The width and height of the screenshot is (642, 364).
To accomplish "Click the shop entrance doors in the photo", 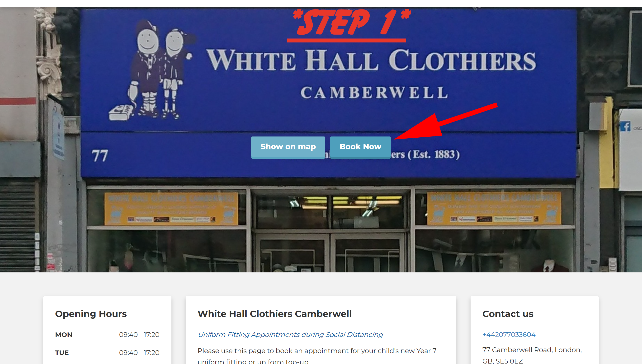I will pos(330,252).
